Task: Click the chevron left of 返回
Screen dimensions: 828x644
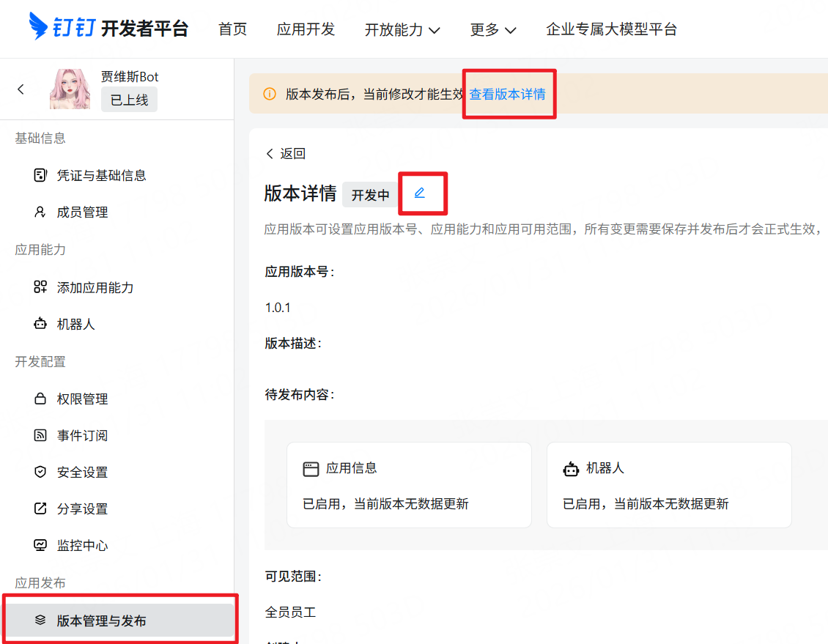Action: pyautogui.click(x=270, y=154)
